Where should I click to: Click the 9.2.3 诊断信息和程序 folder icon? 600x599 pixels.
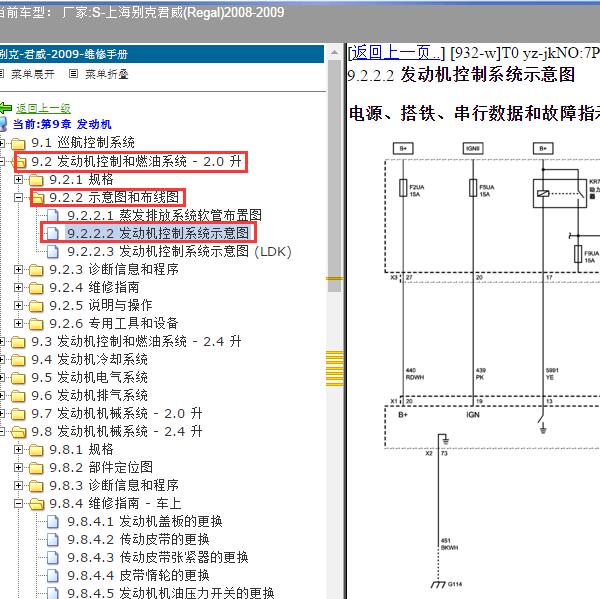(36, 269)
